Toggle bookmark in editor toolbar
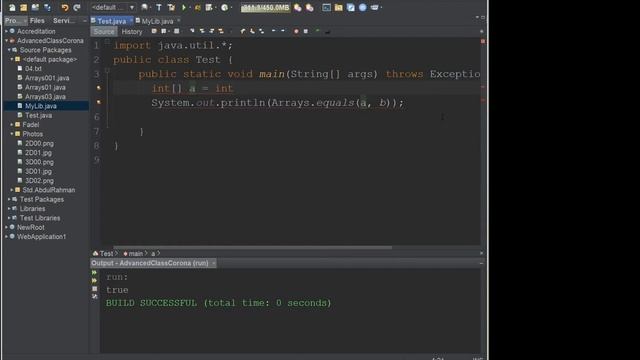 [262, 31]
